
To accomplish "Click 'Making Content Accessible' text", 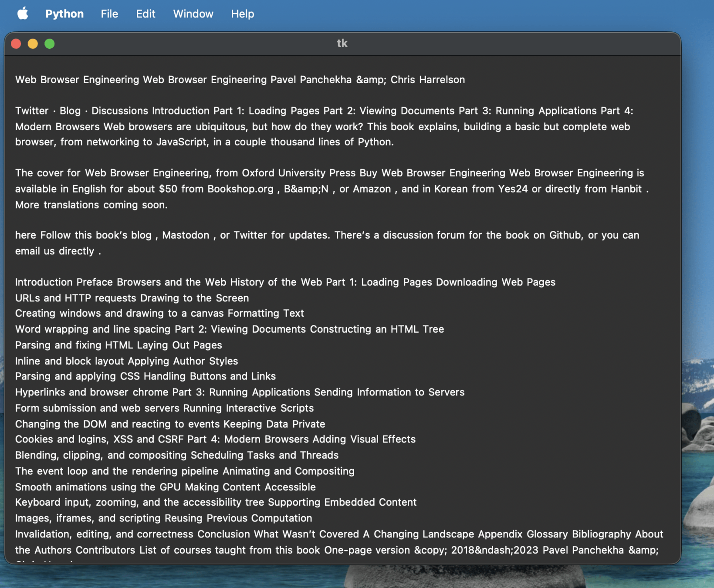I will point(250,487).
